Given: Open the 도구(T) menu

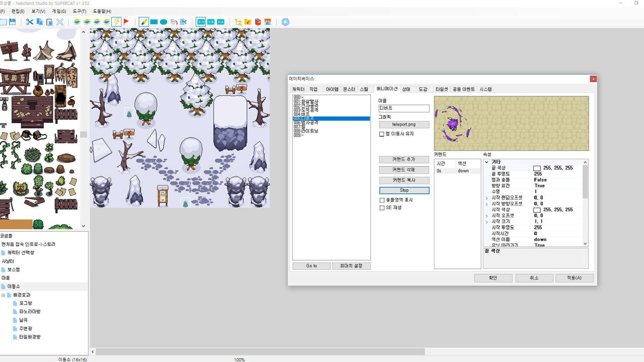Looking at the screenshot, I should pyautogui.click(x=79, y=11).
